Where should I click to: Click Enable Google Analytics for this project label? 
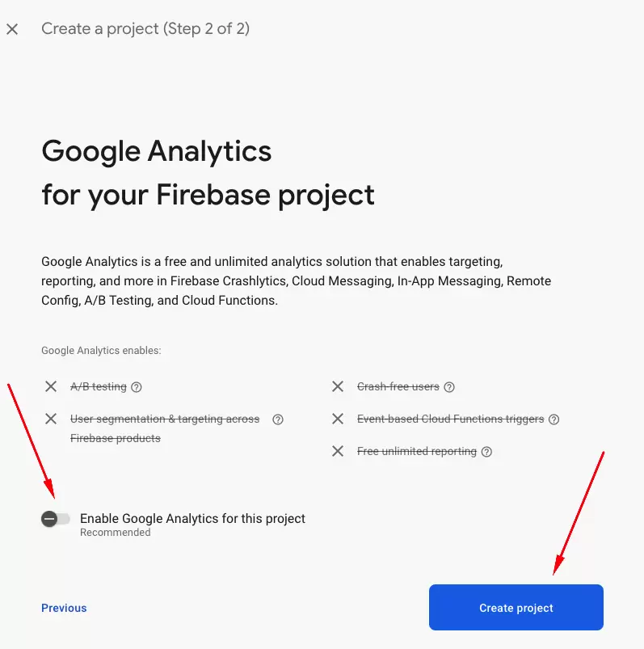tap(192, 519)
